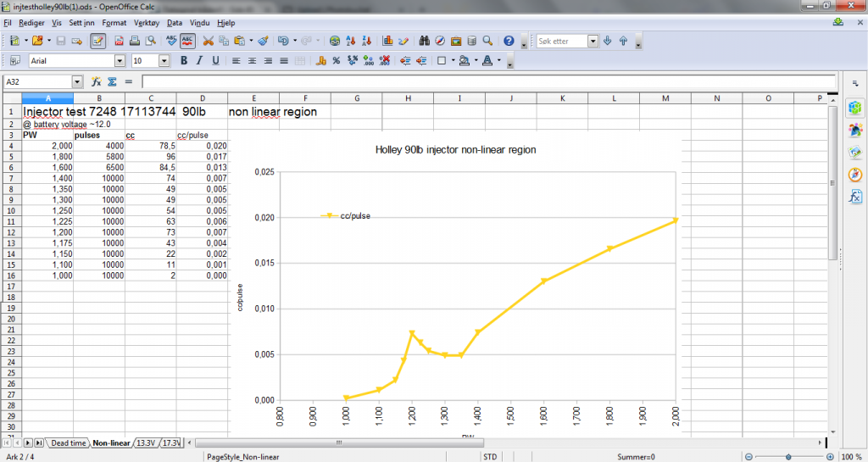
Task: Select the Format Paintbrush
Action: [x=264, y=41]
